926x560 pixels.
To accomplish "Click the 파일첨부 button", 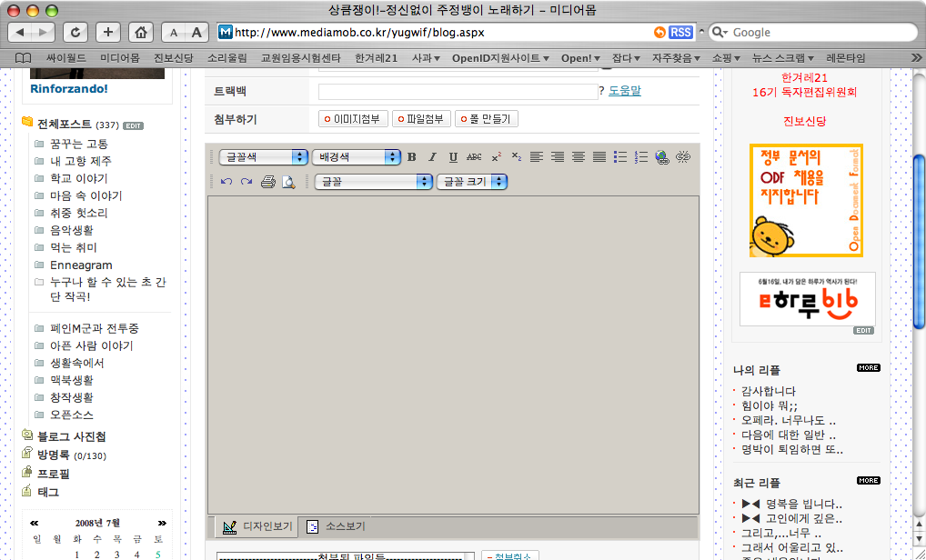I will (x=422, y=118).
